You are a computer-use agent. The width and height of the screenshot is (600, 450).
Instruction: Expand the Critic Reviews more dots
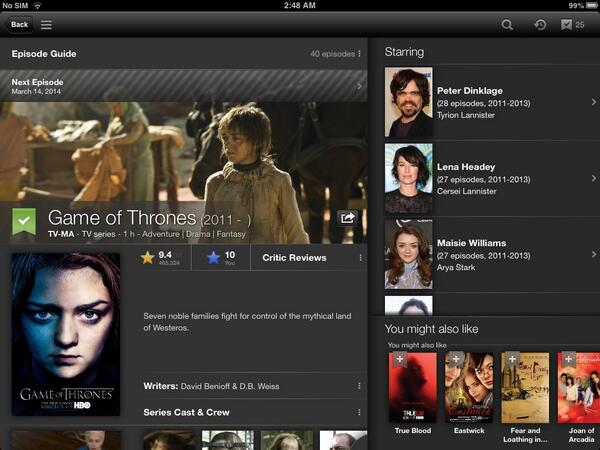pyautogui.click(x=360, y=258)
